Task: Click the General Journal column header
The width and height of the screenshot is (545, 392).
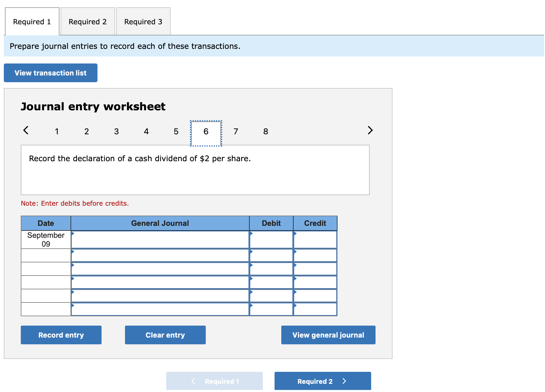Action: click(160, 223)
